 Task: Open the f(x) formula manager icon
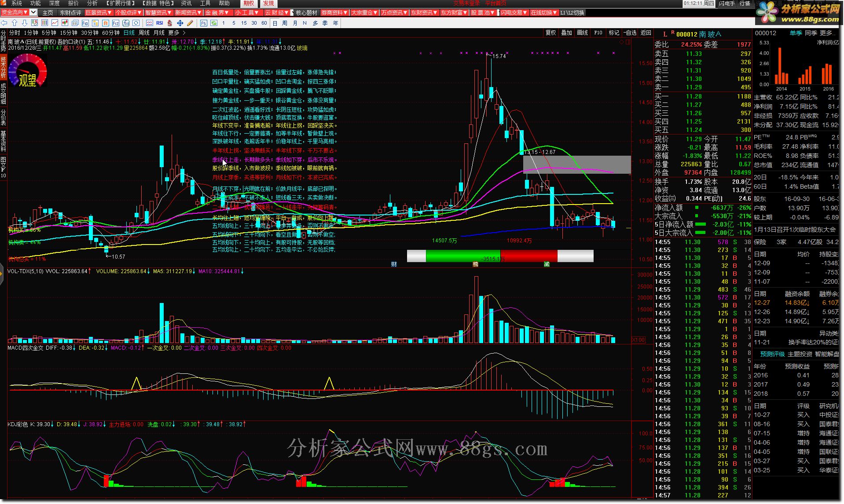click(x=126, y=23)
